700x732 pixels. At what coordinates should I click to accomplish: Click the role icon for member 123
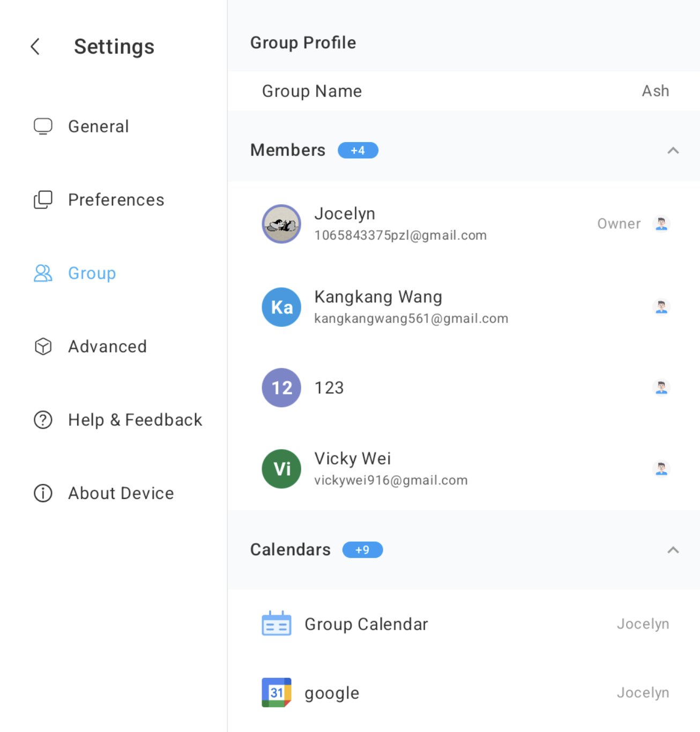(x=661, y=387)
